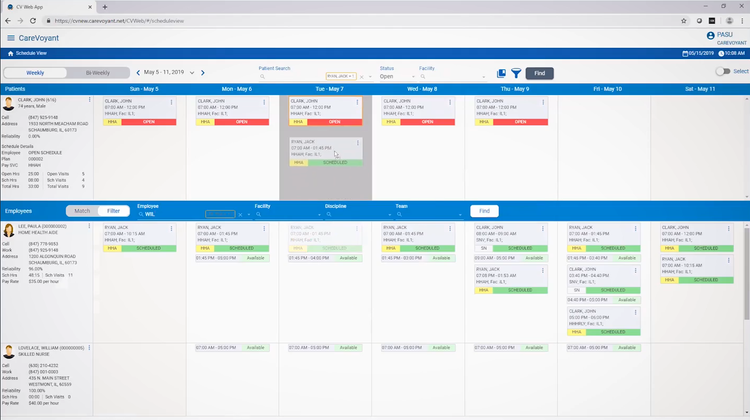Open the Status dropdown showing Open
The height and width of the screenshot is (420, 750).
[397, 77]
